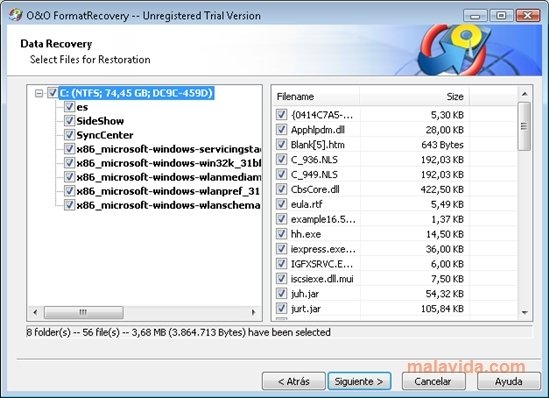This screenshot has width=549, height=398.
Task: Click the '8 folder(s) -- 56 file(s)' status text
Action: [179, 332]
